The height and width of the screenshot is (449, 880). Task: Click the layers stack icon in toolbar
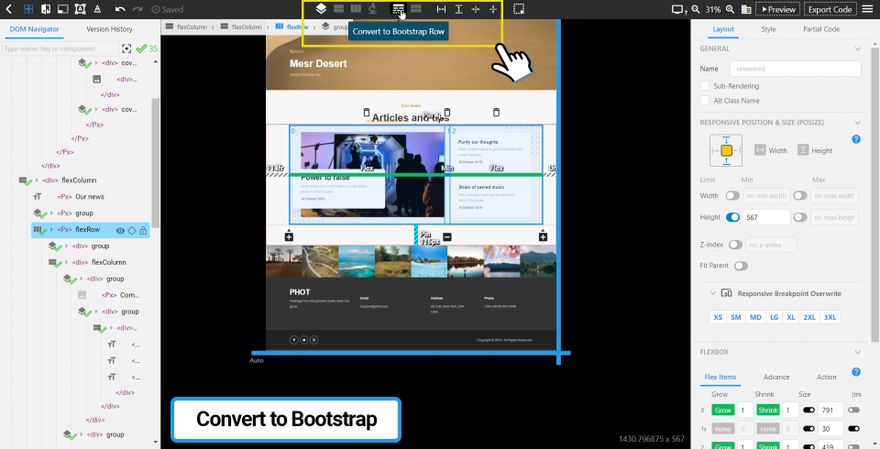pos(321,9)
